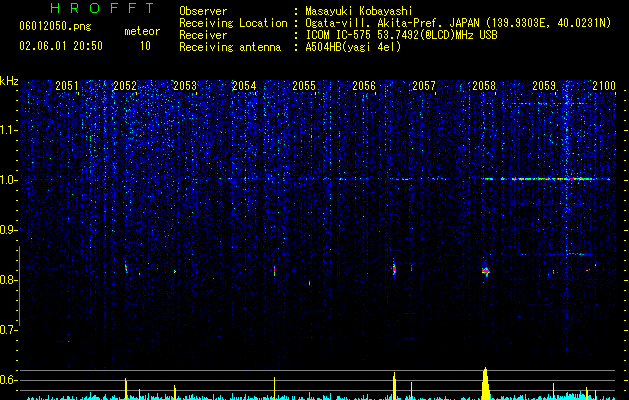Click the 2052 time marker
This screenshot has width=629, height=400.
tap(125, 86)
